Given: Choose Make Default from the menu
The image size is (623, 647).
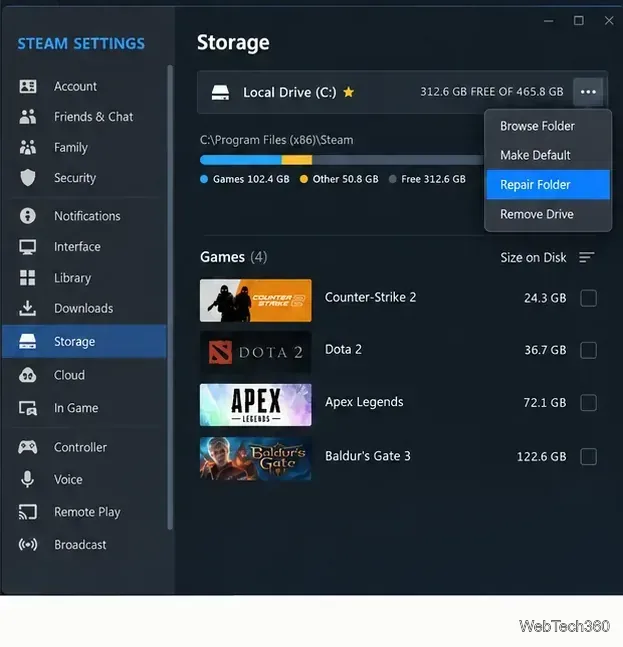Looking at the screenshot, I should click(548, 155).
